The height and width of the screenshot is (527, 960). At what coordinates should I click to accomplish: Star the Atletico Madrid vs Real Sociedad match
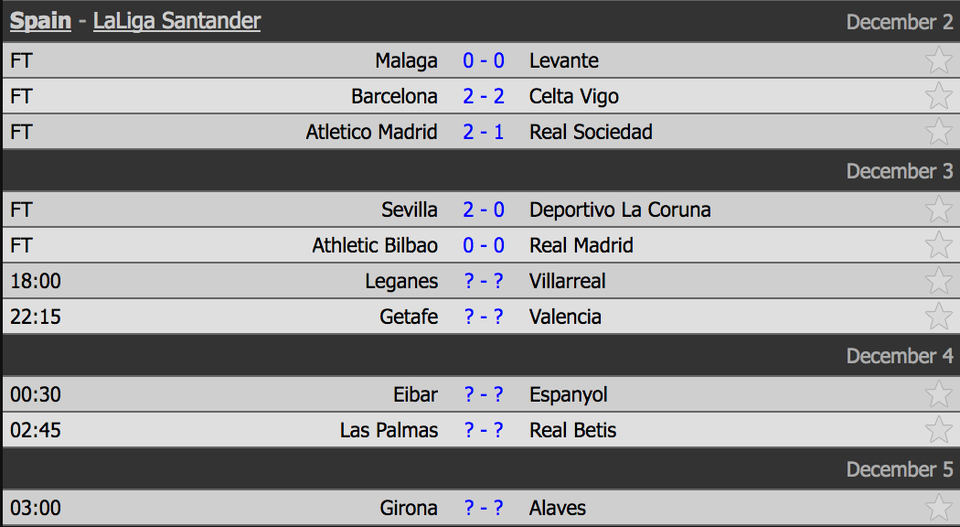(938, 131)
